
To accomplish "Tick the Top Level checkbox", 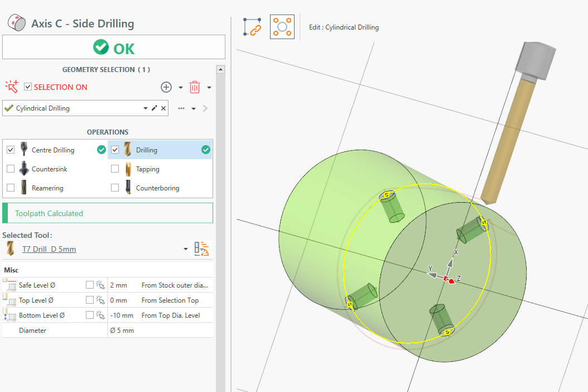I will pos(90,300).
